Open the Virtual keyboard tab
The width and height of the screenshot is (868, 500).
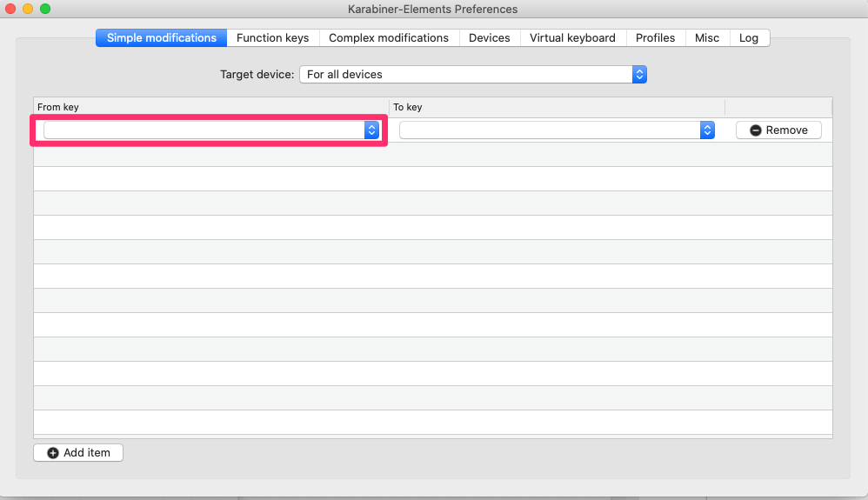pos(572,37)
